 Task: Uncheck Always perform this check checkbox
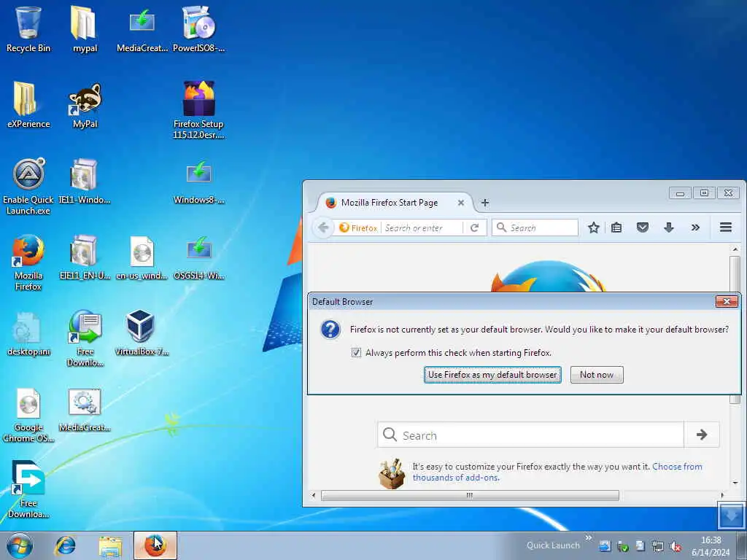tap(356, 352)
